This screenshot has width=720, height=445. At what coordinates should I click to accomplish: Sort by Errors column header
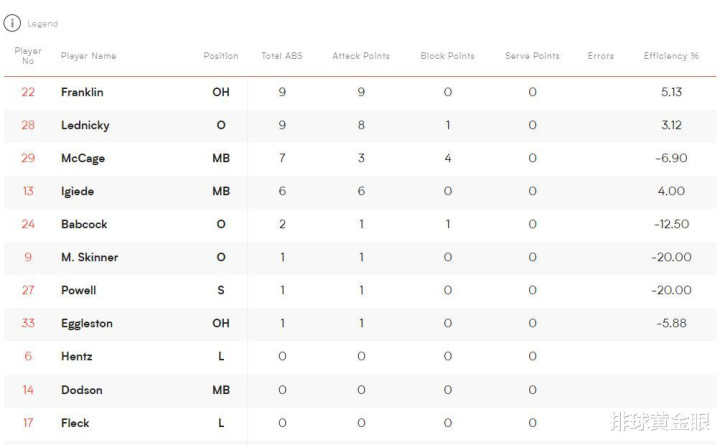(601, 56)
